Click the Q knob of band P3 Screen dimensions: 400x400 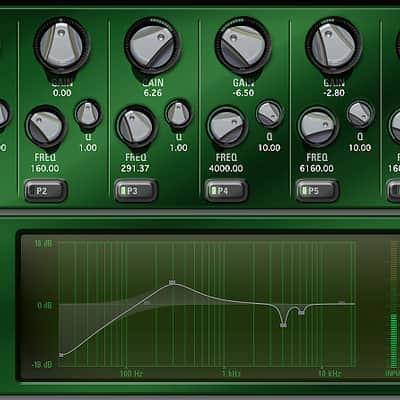tap(179, 114)
